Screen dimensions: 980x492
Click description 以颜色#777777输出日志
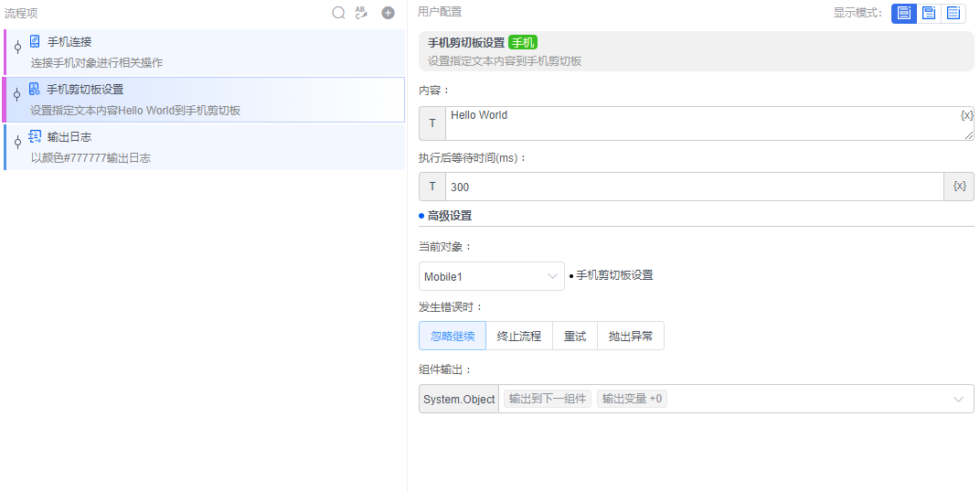(x=91, y=157)
